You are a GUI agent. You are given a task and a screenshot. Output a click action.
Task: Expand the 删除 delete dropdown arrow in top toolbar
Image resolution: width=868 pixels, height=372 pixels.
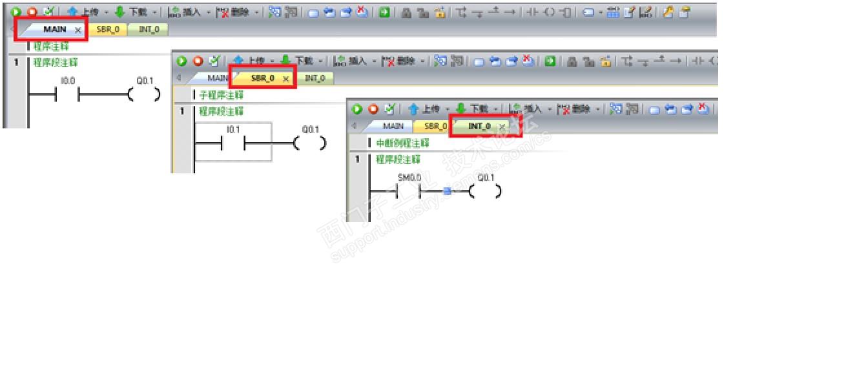pyautogui.click(x=257, y=12)
